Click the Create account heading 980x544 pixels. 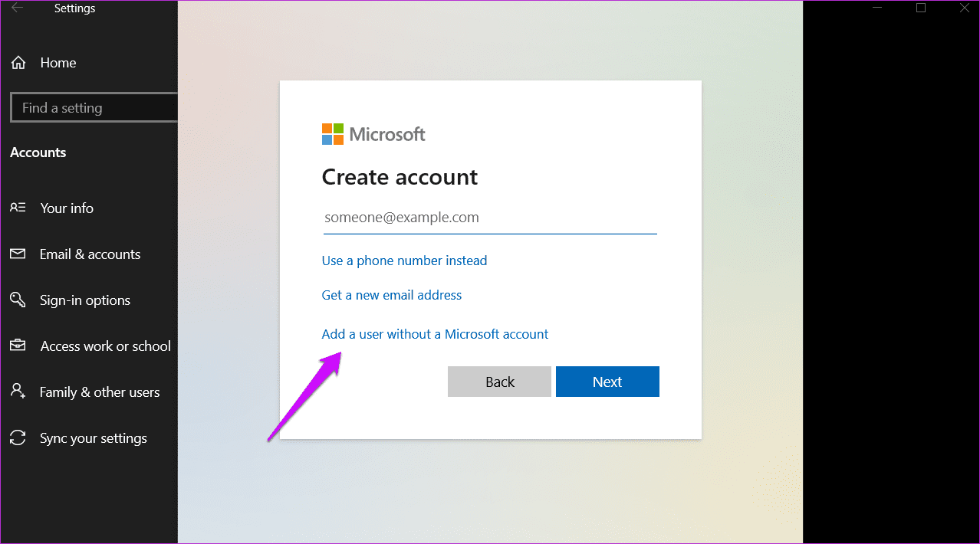[x=400, y=177]
